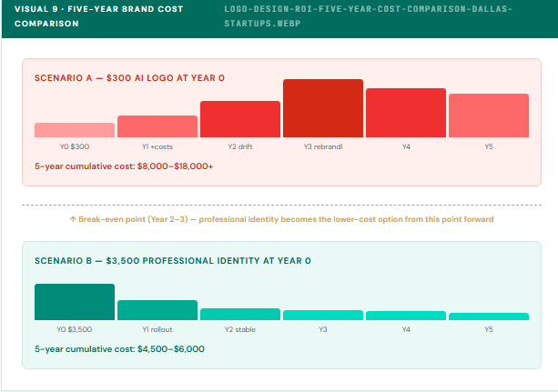Select Scenario B's Y5 bar
This screenshot has width=558, height=392.
[489, 317]
